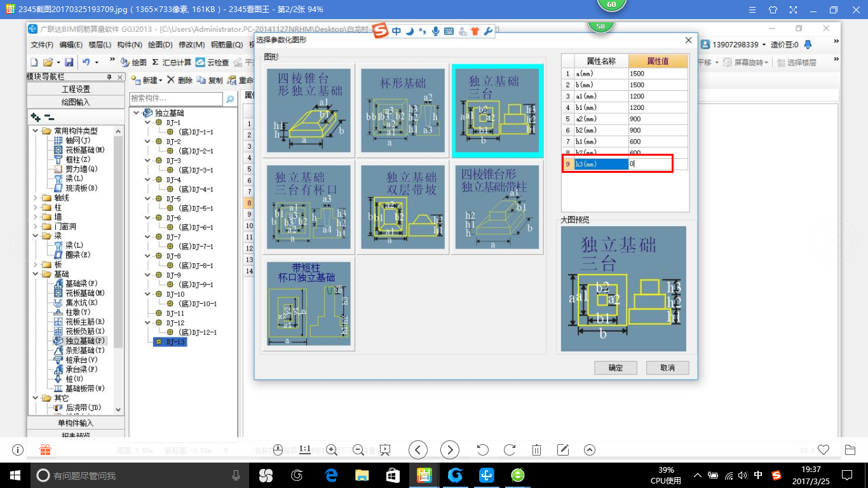Collapse the DJ-12 component node

pos(148,323)
